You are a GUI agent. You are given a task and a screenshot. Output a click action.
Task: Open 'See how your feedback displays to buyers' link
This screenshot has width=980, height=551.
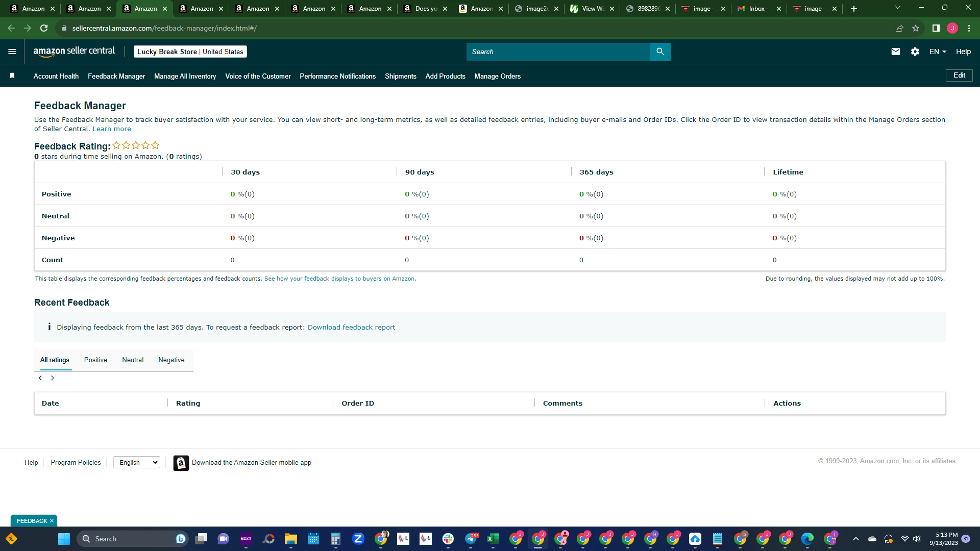pos(339,279)
